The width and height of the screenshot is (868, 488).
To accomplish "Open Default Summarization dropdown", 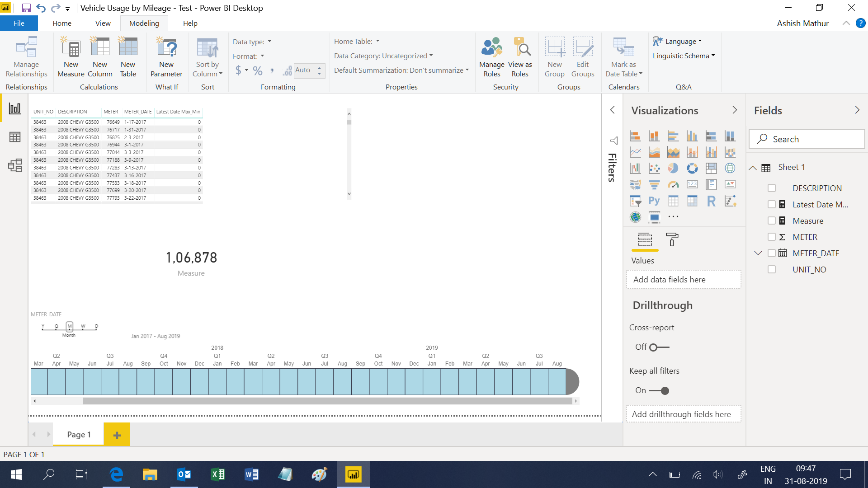I will pyautogui.click(x=401, y=70).
